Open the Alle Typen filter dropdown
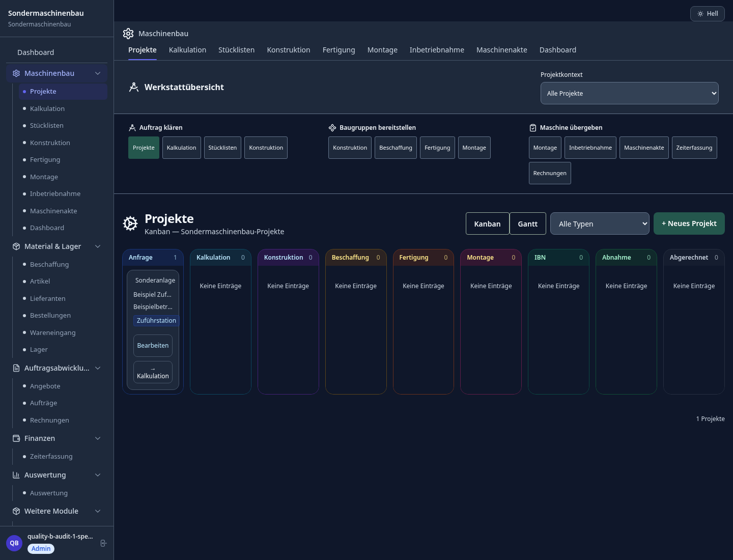Image resolution: width=733 pixels, height=560 pixels. (600, 223)
